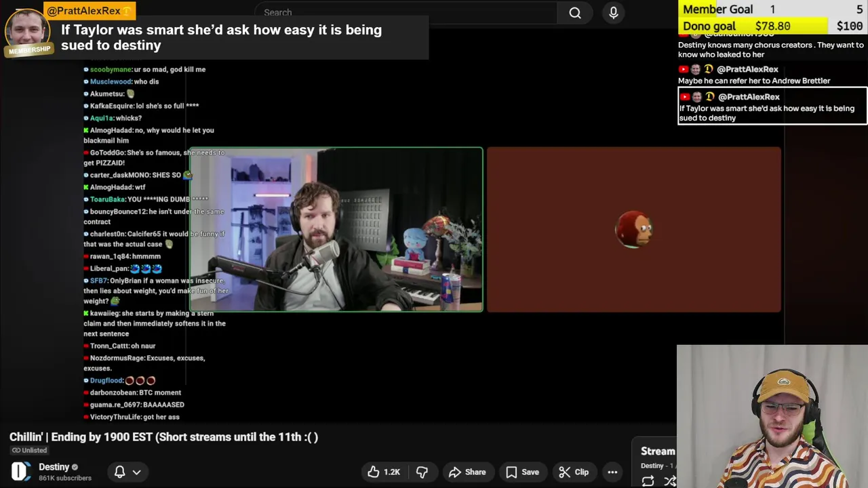Expand the notification options chevron
Screen dimensions: 868x488
click(x=137, y=472)
